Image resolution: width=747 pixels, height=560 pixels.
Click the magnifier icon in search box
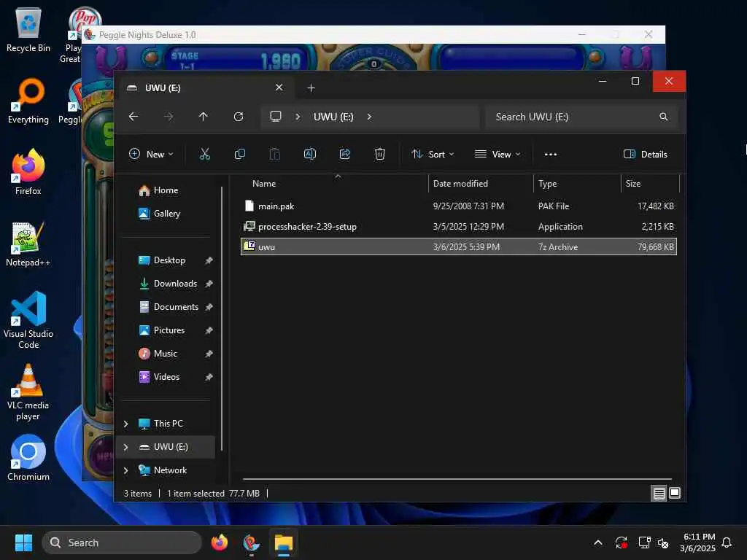tap(663, 117)
